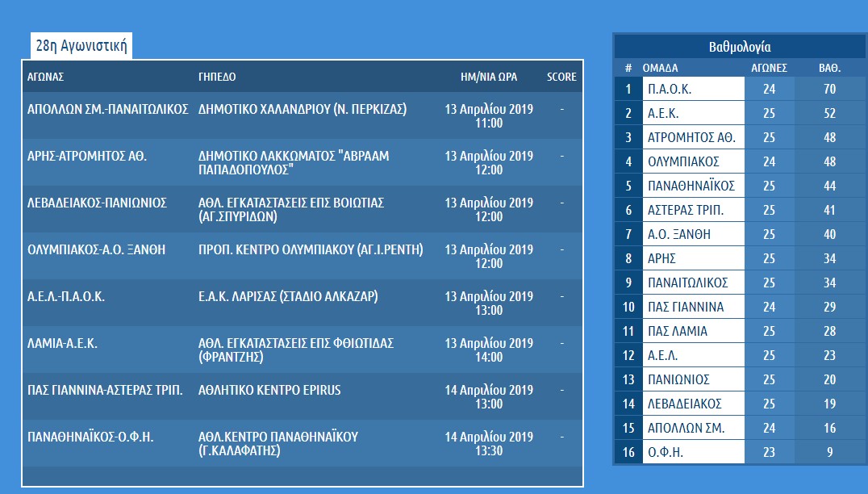Click the SCORE column header
The image size is (868, 494).
tap(561, 77)
